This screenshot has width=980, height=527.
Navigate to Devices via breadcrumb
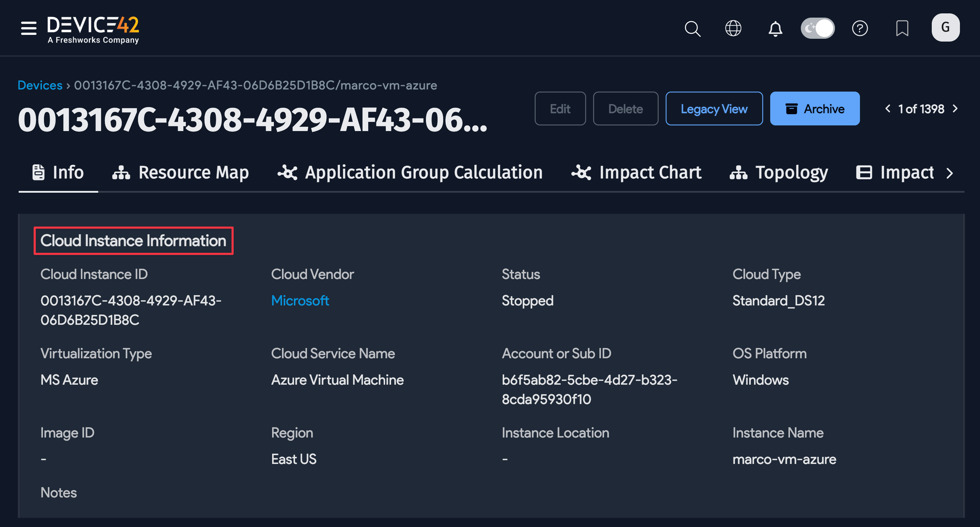(40, 85)
